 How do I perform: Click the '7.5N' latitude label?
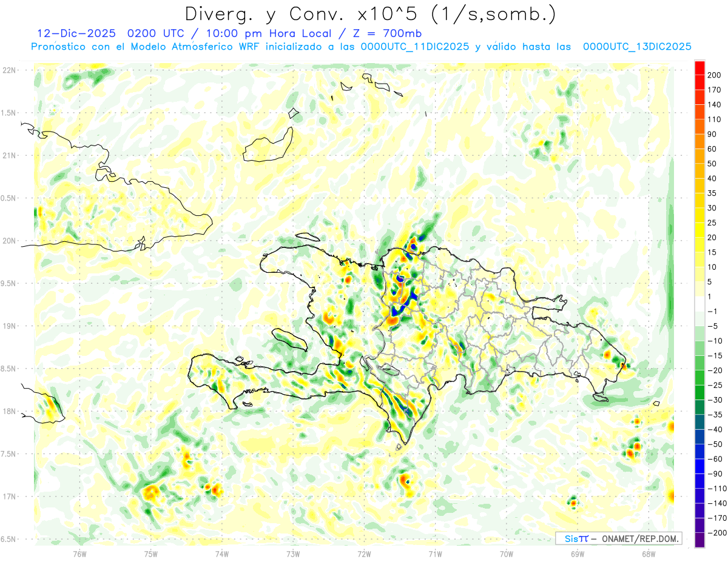point(8,453)
